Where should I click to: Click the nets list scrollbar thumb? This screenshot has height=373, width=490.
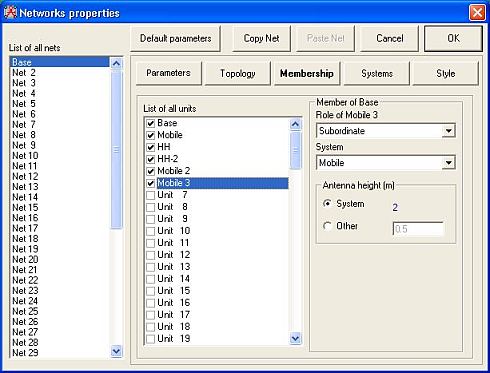coord(116,150)
